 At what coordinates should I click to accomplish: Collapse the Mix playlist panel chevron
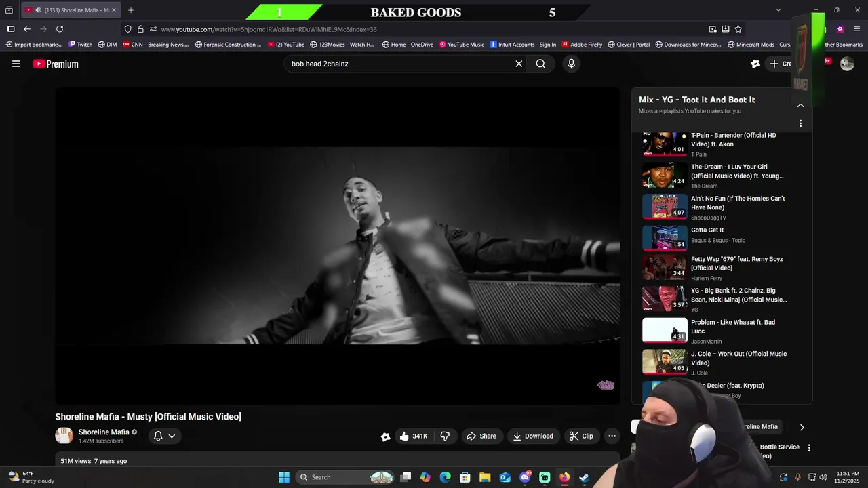800,106
